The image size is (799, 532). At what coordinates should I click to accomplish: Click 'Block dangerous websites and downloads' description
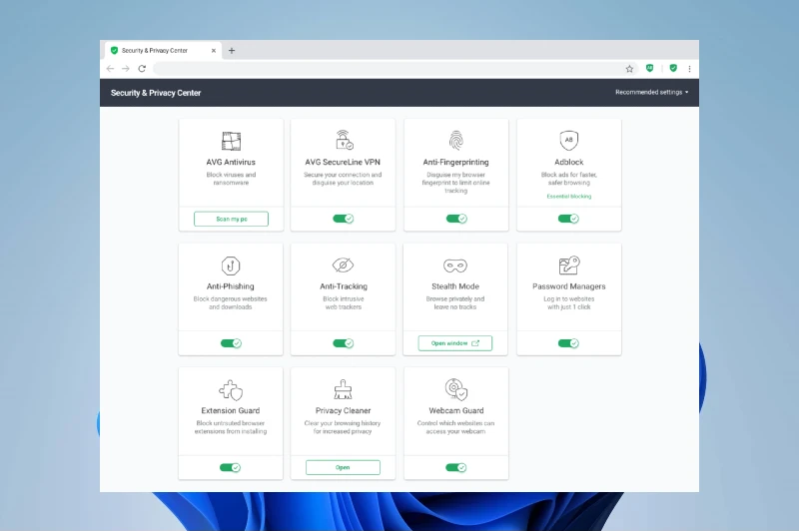(231, 302)
